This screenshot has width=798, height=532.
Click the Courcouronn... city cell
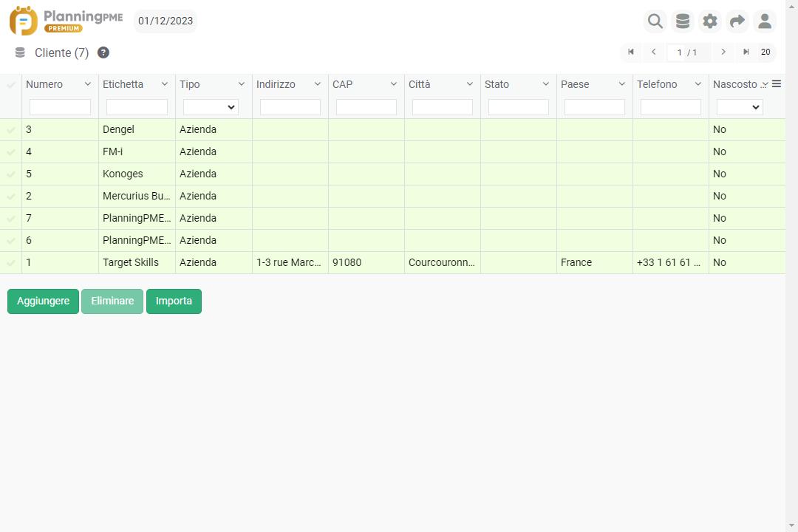click(x=443, y=263)
